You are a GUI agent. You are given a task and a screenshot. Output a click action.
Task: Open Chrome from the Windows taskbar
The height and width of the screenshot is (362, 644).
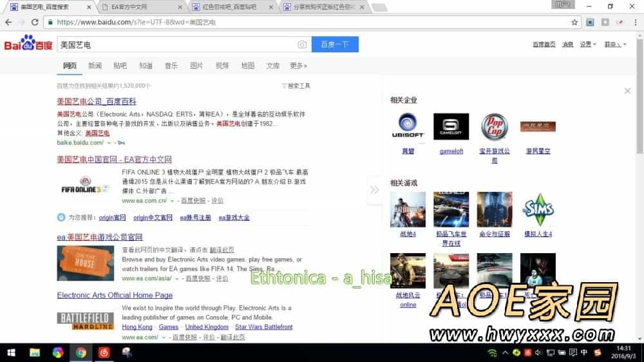tap(80, 352)
